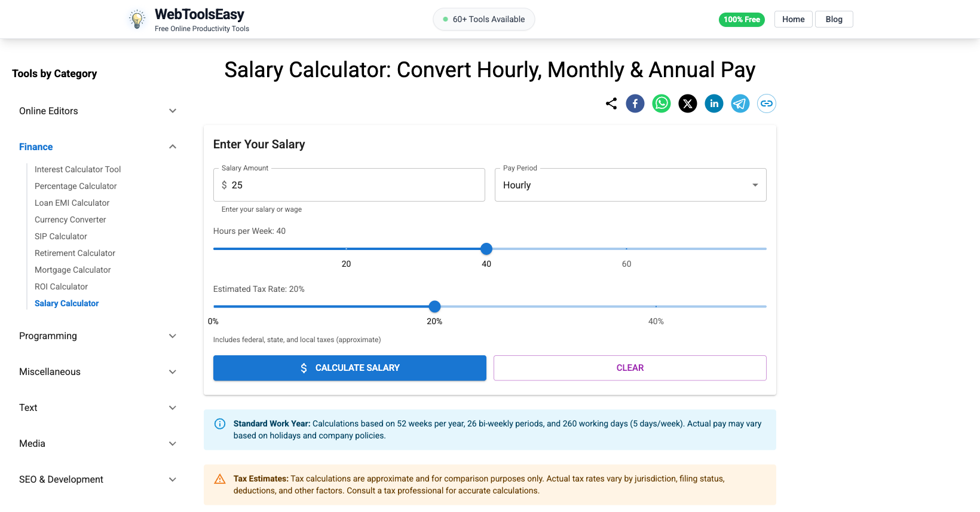Share on Facebook

click(x=635, y=103)
